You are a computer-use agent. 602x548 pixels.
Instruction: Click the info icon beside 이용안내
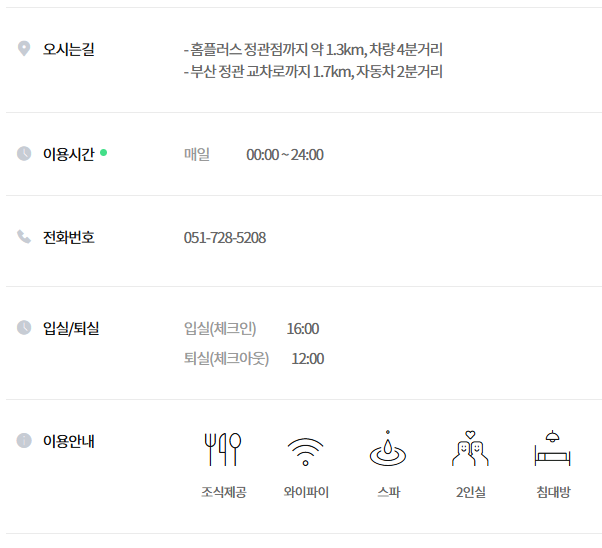24,440
